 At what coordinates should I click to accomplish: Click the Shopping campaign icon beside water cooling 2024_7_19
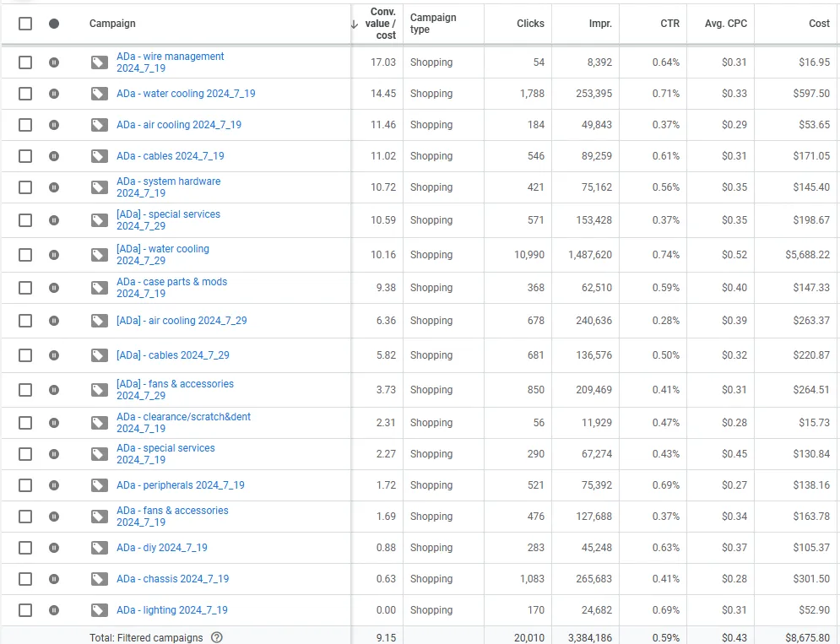point(99,94)
